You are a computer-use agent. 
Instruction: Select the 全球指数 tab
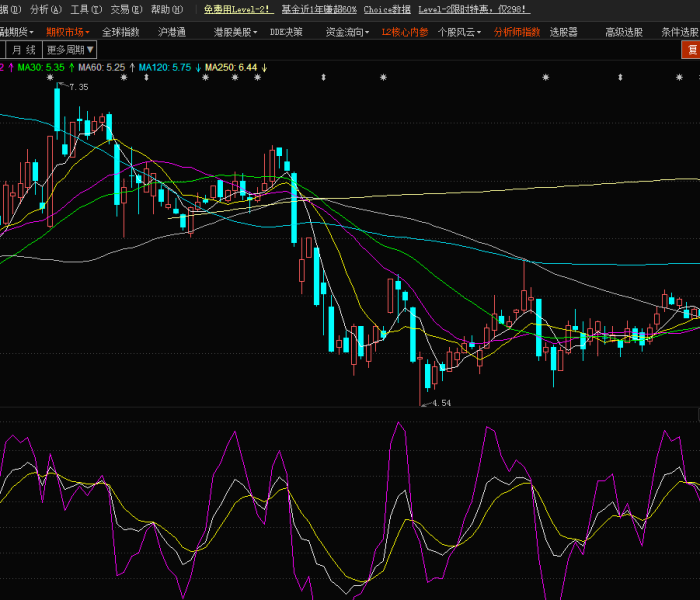120,32
